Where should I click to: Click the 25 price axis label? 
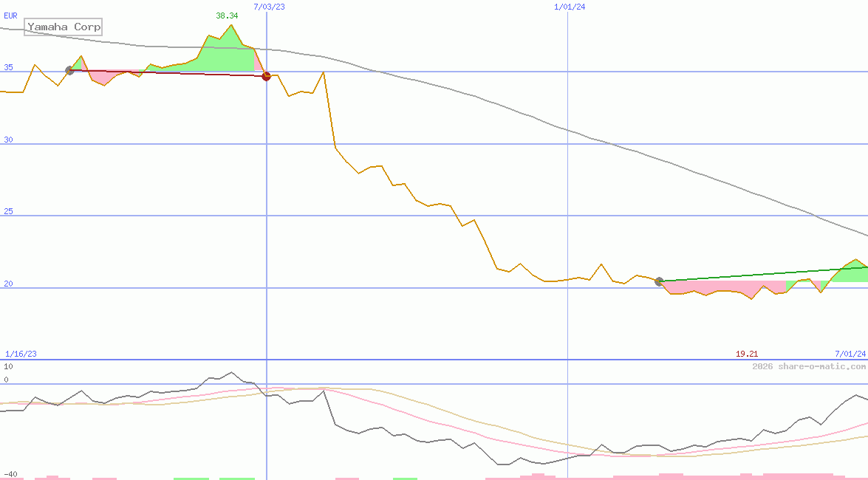pyautogui.click(x=9, y=211)
